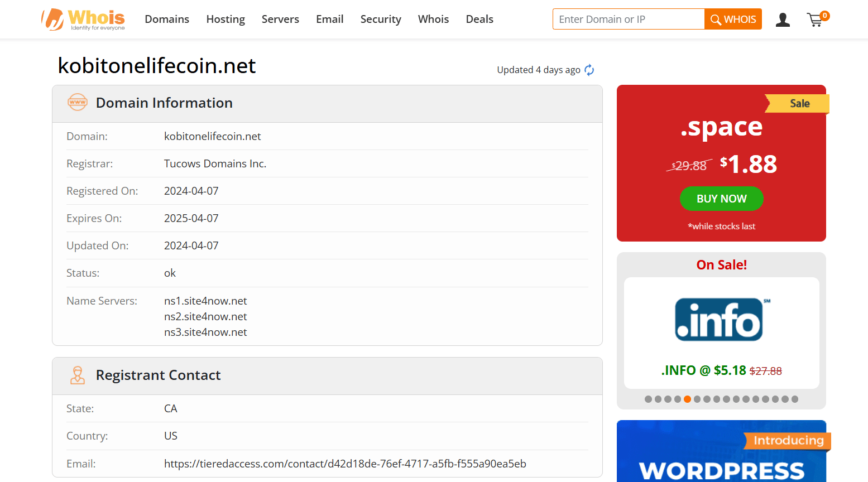This screenshot has width=868, height=482.
Task: Click the kobitonelifecoin.net page title
Action: 157,66
